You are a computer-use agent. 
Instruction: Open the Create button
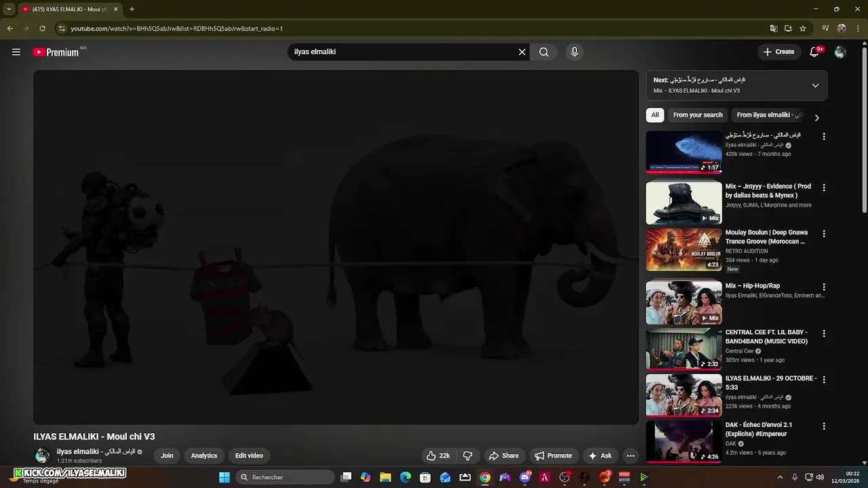pos(778,52)
